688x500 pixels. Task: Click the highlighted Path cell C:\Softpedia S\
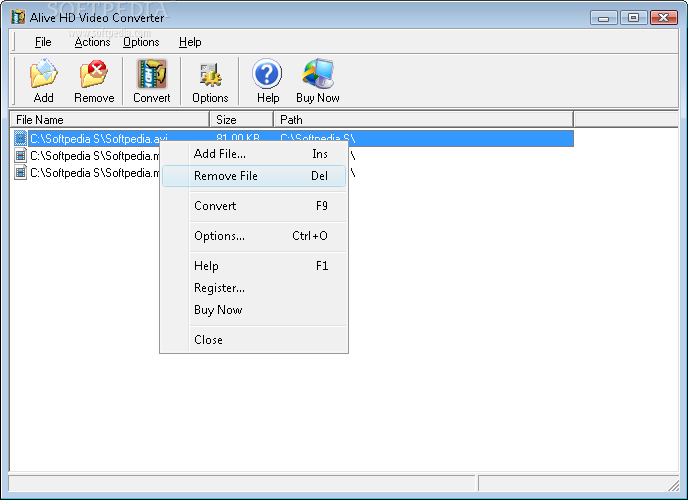[x=317, y=138]
